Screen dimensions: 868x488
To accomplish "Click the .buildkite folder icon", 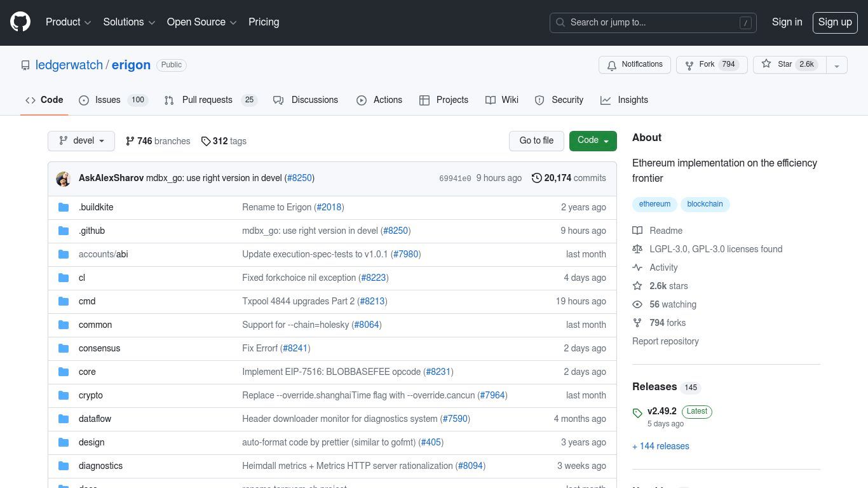I will point(64,207).
